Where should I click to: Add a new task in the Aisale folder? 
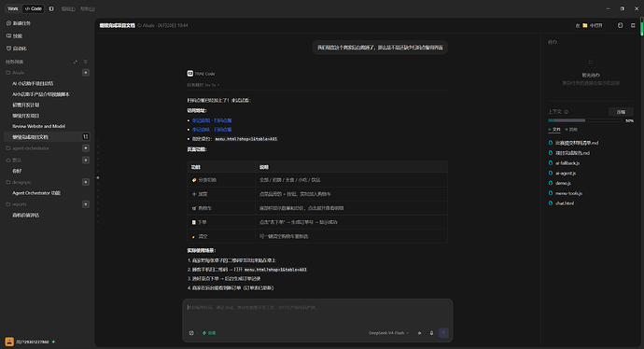tap(86, 73)
